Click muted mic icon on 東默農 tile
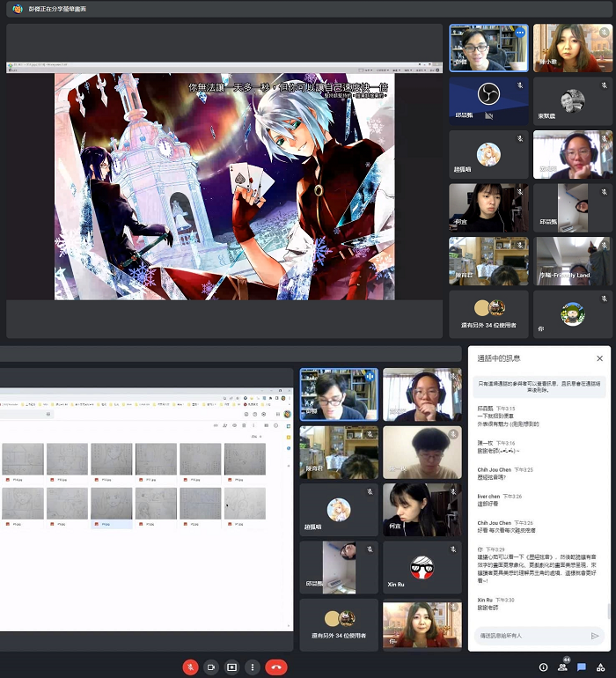Screen dimensions: 616x678 [605, 85]
